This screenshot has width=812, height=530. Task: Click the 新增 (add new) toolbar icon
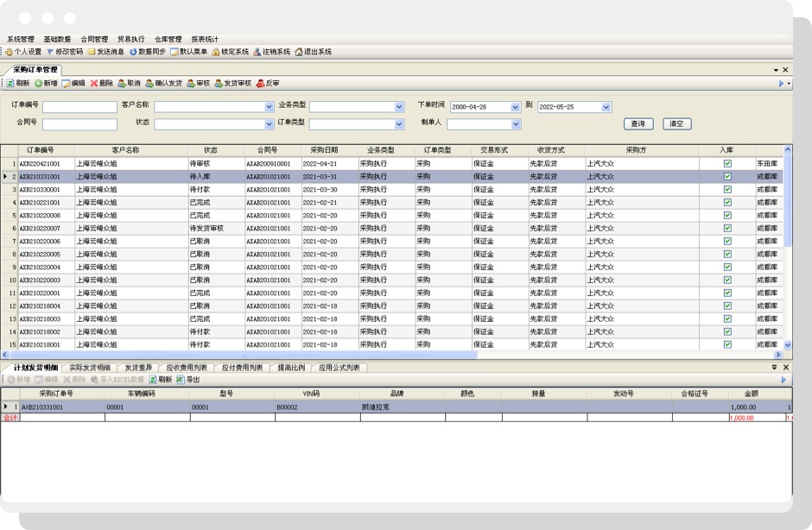point(39,84)
